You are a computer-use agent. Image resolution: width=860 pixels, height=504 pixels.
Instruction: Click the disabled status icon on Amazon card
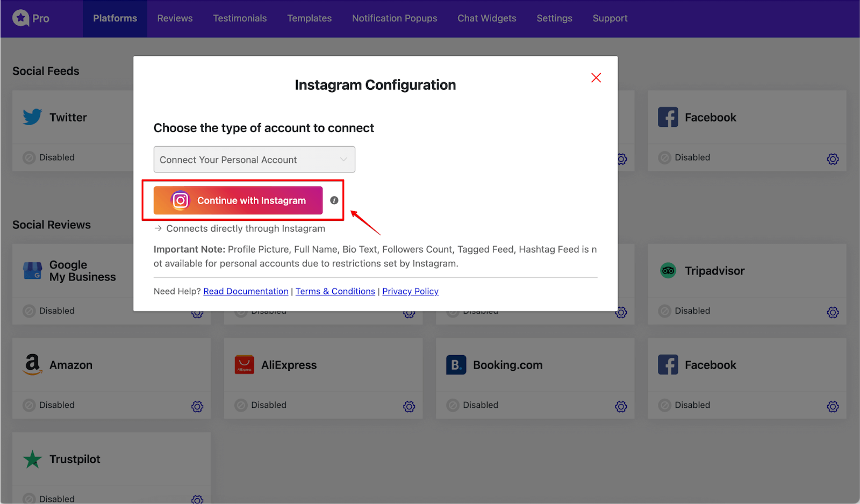pyautogui.click(x=29, y=405)
